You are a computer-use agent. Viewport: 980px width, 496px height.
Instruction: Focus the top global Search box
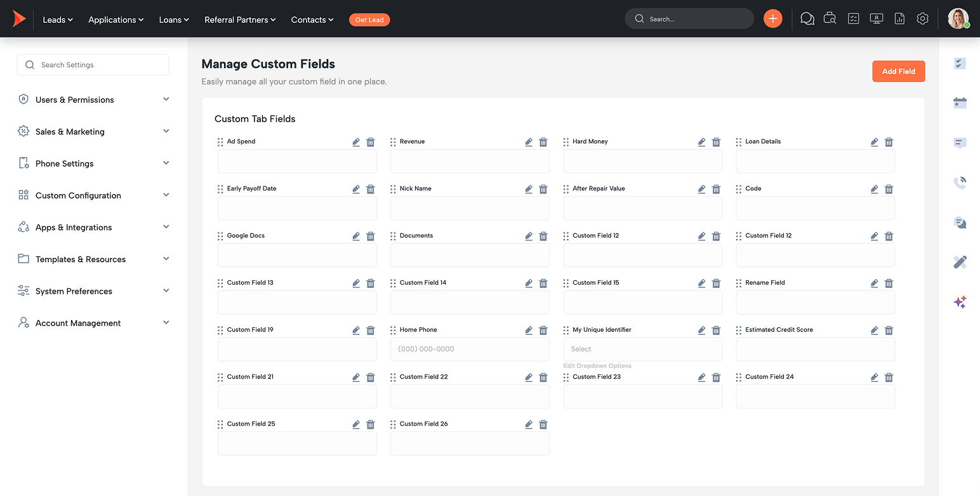tap(689, 19)
